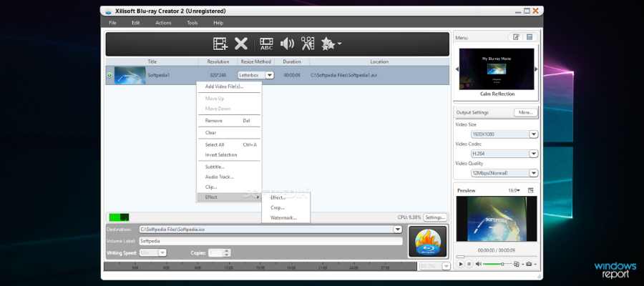Screen dimensions: 644x286
Task: Choose Select All in the context menu
Action: [x=229, y=145]
